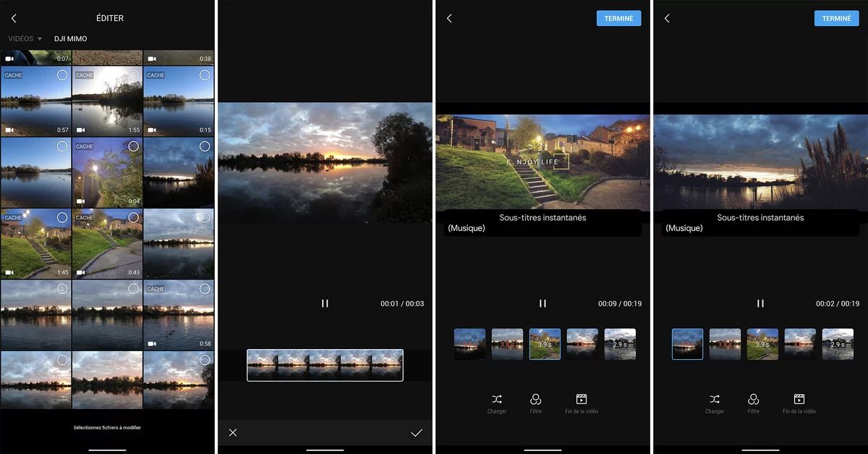Image resolution: width=868 pixels, height=454 pixels.
Task: Select the second clip in 00:09 editor
Action: click(508, 344)
